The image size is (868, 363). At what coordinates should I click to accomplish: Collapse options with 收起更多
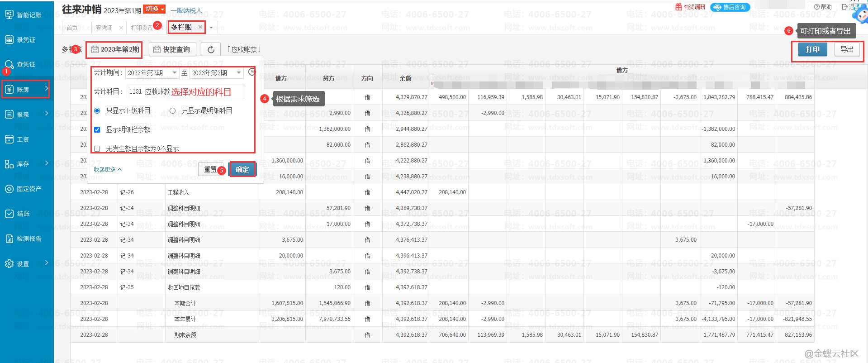(108, 169)
